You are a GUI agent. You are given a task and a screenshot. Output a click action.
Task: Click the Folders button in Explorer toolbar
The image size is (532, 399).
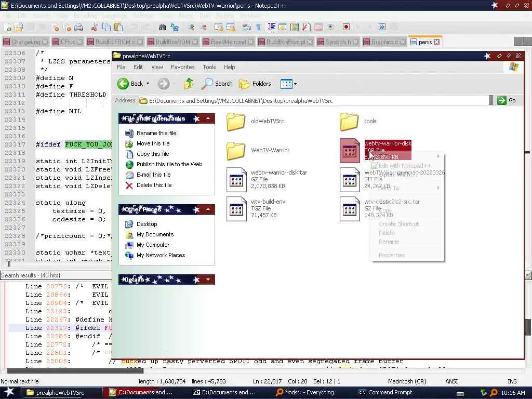[x=255, y=84]
